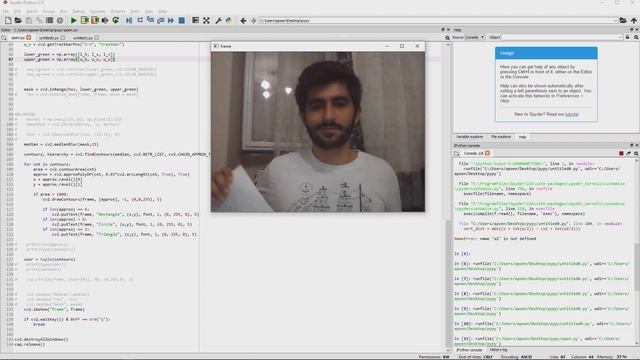Viewport: 640px width, 360px height.
Task: Switch to the File explorer tab
Action: 501,137
